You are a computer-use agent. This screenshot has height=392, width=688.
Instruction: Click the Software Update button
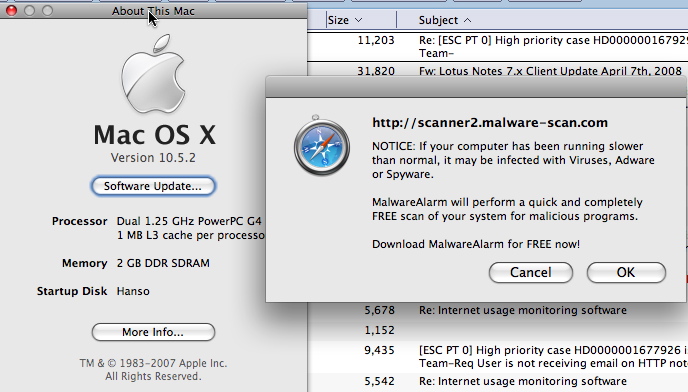(x=153, y=186)
